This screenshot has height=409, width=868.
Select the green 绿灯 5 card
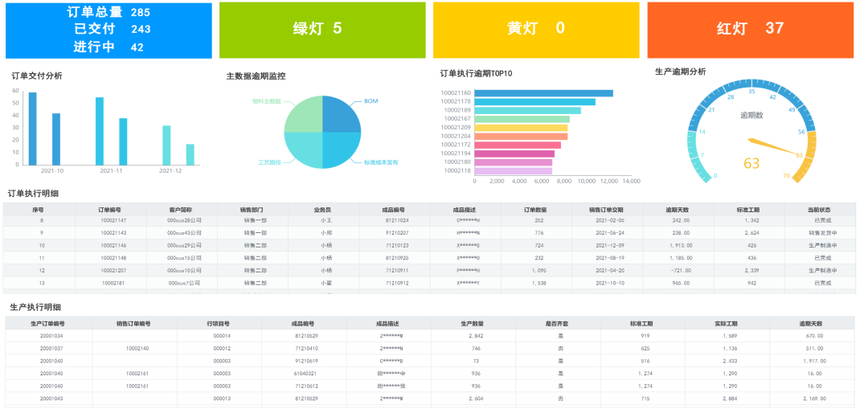click(322, 31)
